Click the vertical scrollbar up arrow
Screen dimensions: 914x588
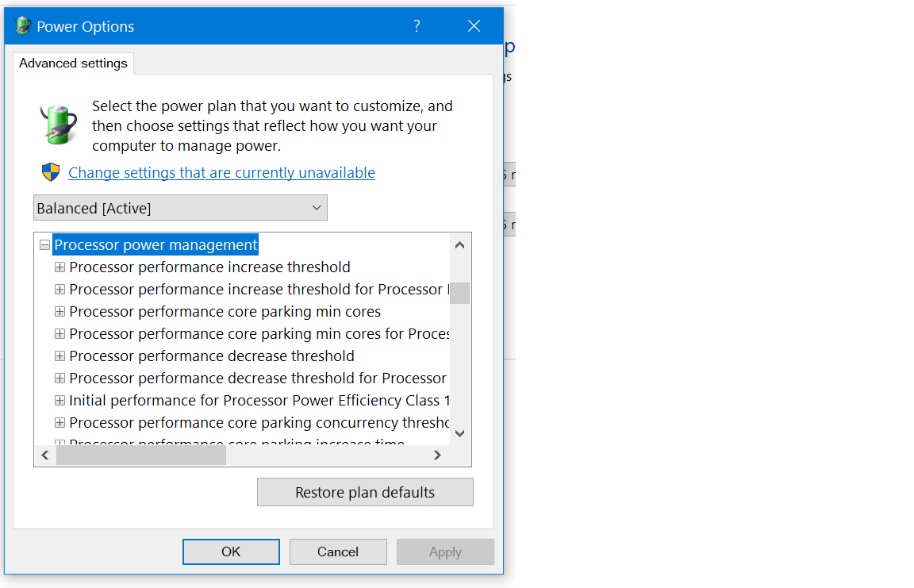(x=459, y=245)
